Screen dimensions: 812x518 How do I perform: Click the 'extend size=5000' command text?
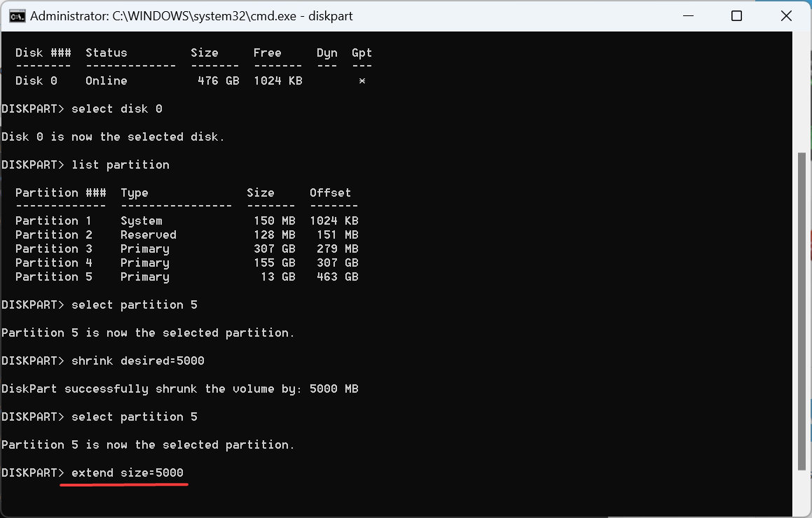tap(128, 472)
